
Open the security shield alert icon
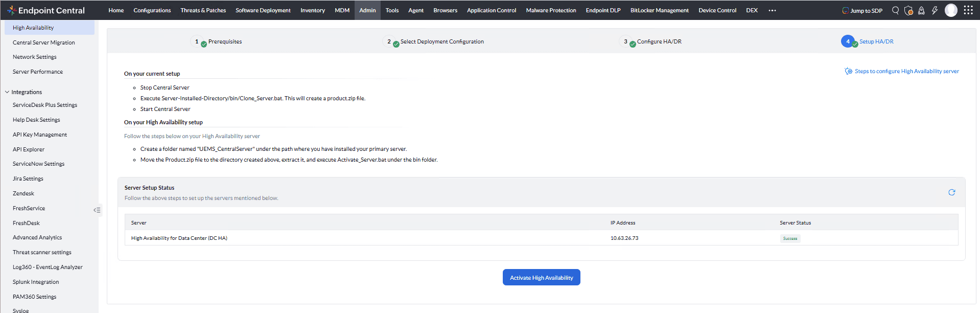[908, 10]
